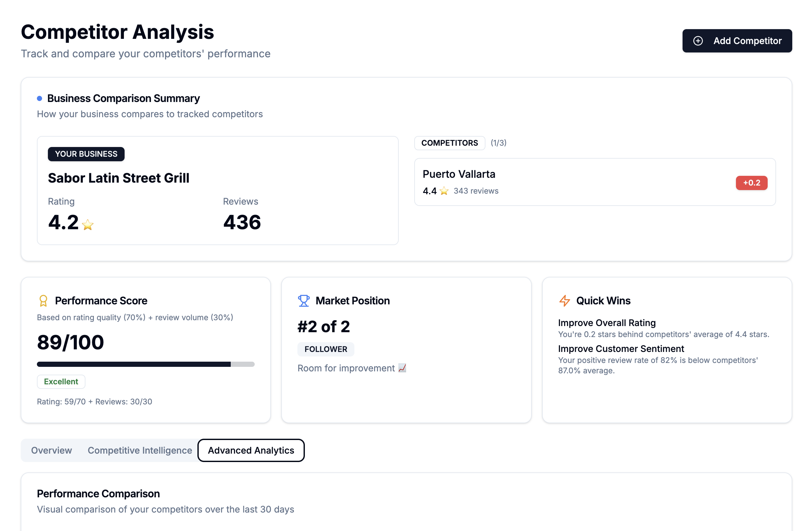Viewport: 812px width, 531px height.
Task: Click the YOUR BUSINESS badge
Action: click(x=86, y=154)
